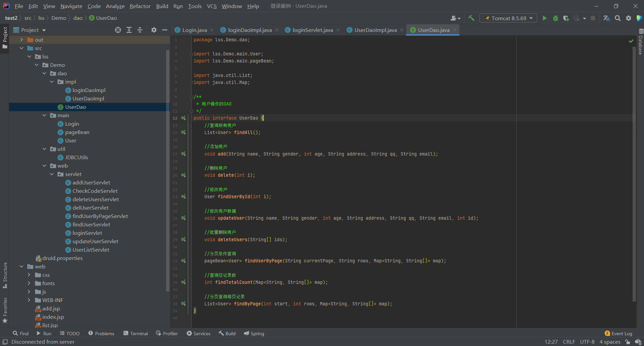Image resolution: width=644 pixels, height=346 pixels.
Task: Expand the out folder in project tree
Action: point(22,40)
